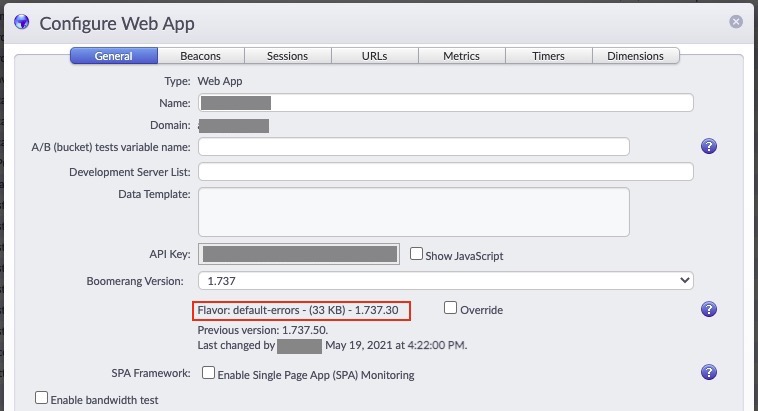This screenshot has height=411, width=758.
Task: Close the Configure Web App dialog
Action: pyautogui.click(x=736, y=21)
